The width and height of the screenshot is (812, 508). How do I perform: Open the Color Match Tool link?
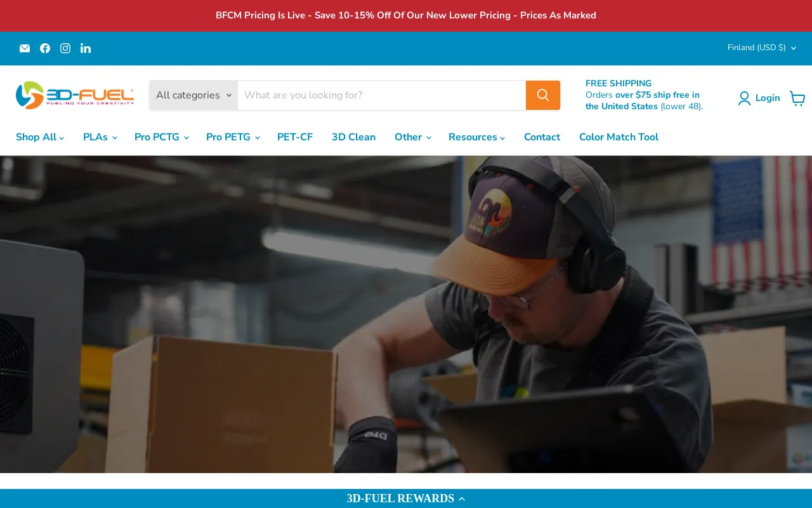[x=619, y=137]
